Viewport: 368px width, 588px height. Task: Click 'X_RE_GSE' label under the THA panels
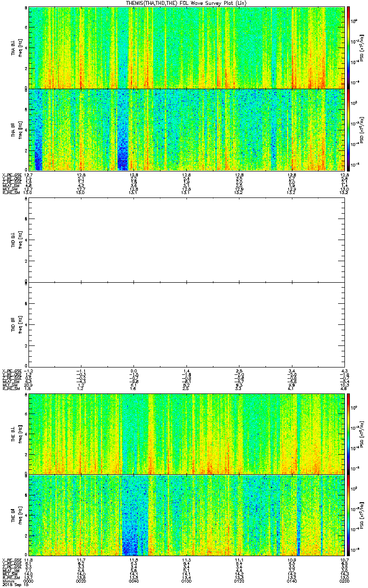click(x=12, y=174)
